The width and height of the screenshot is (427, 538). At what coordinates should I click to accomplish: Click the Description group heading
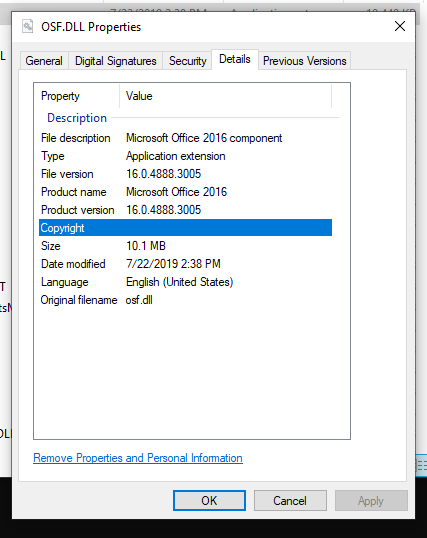[x=77, y=118]
